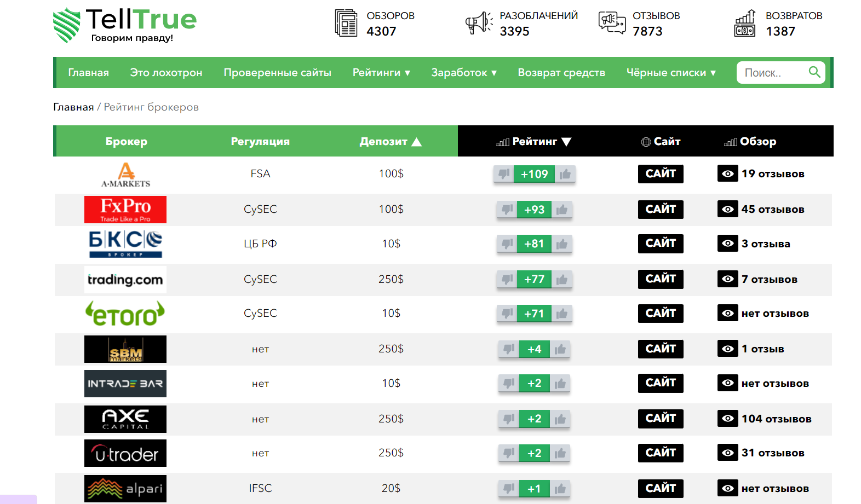Click the FxPro broker logo
861x504 pixels.
[125, 210]
